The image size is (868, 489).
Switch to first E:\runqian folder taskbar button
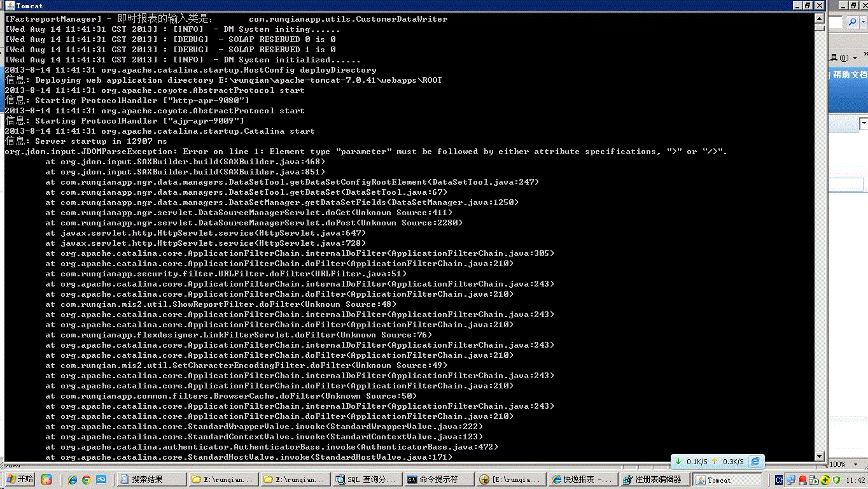(x=224, y=479)
